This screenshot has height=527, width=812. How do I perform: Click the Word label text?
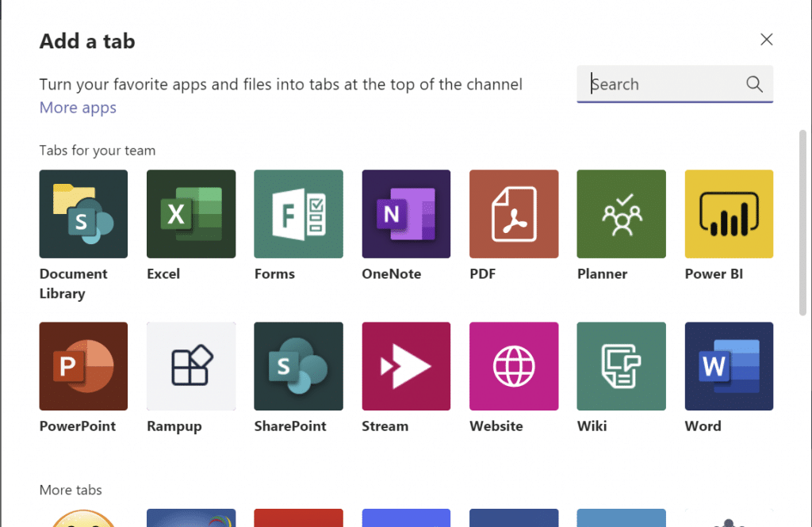coord(703,426)
